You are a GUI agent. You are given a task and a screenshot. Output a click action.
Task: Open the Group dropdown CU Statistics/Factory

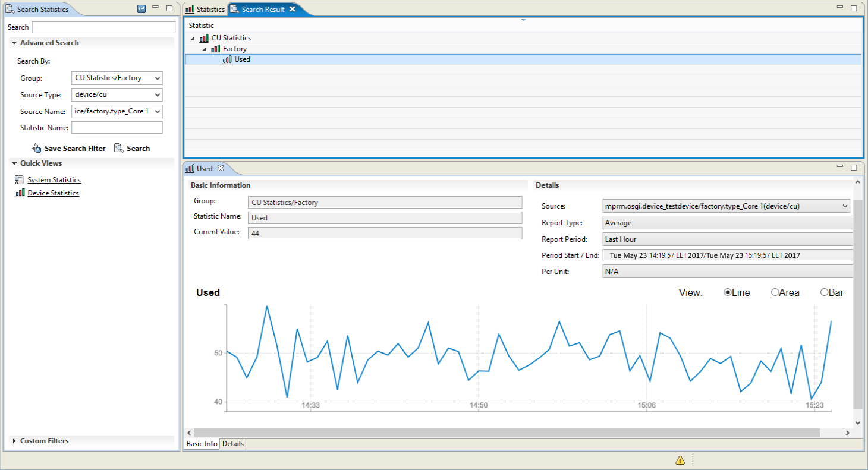point(117,78)
